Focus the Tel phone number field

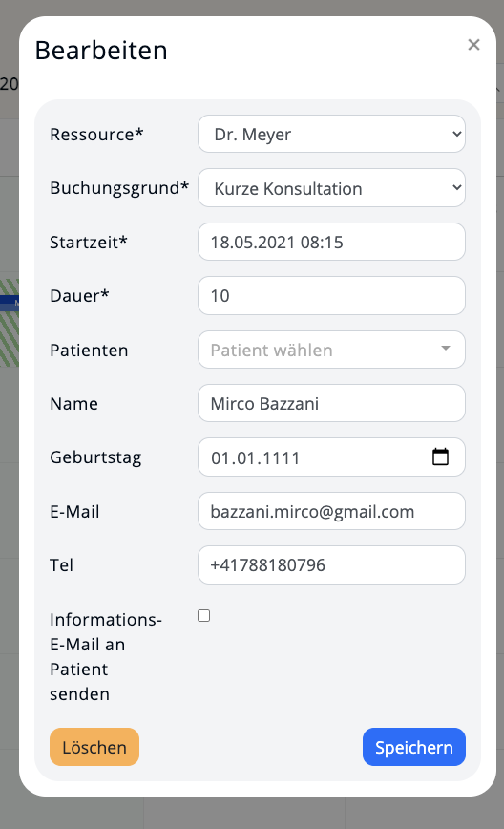point(332,565)
